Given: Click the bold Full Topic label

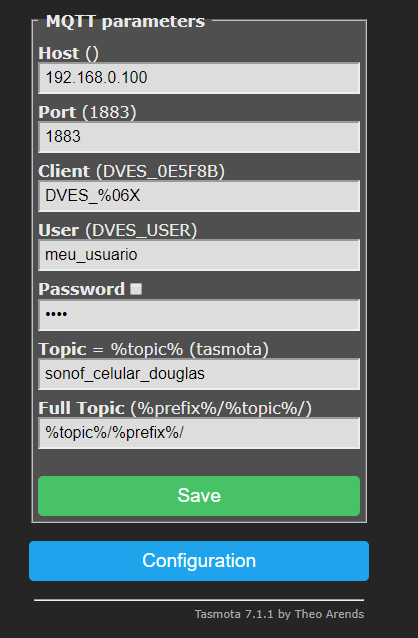Looking at the screenshot, I should (x=81, y=408).
